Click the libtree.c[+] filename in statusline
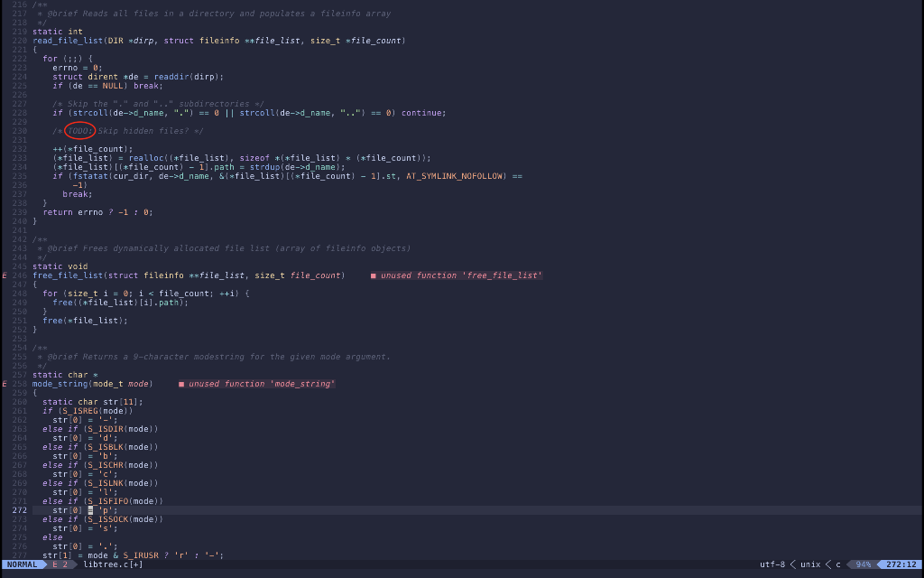This screenshot has height=578, width=924. [104, 563]
